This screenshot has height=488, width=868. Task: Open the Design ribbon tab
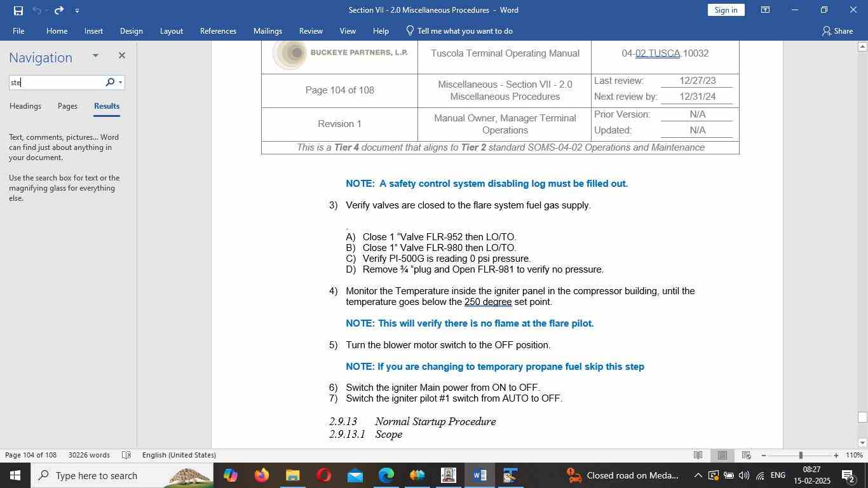click(131, 30)
